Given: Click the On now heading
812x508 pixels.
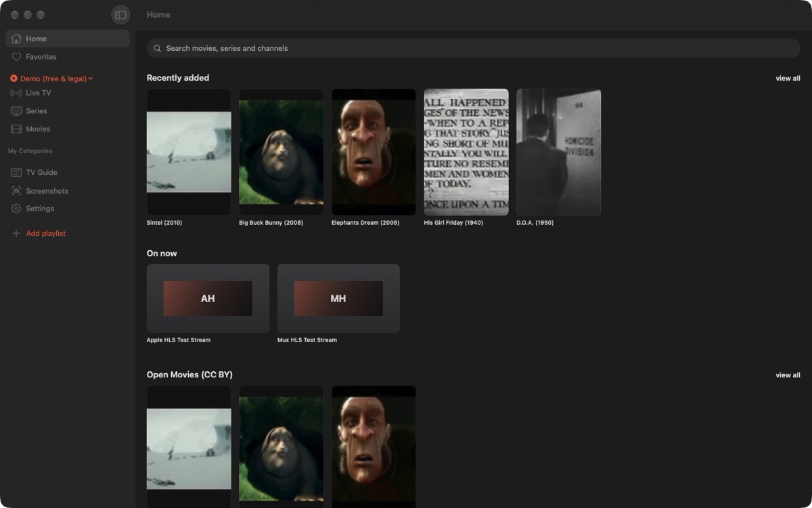Looking at the screenshot, I should point(162,253).
